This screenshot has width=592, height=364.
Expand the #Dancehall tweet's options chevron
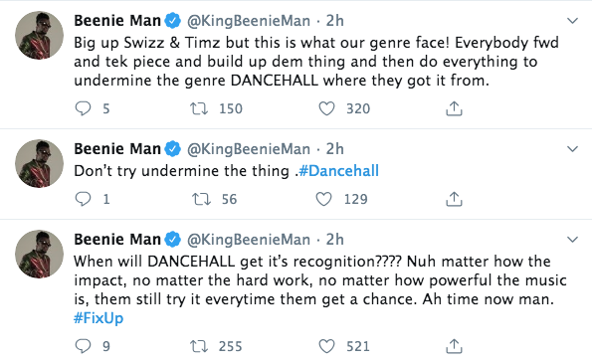[573, 149]
